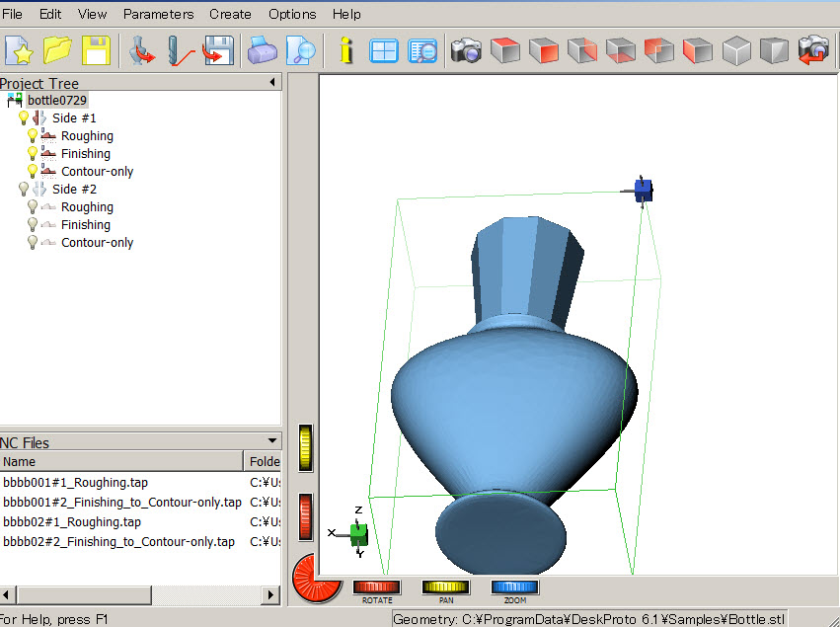Open the View menu
This screenshot has height=627, width=840.
(92, 14)
